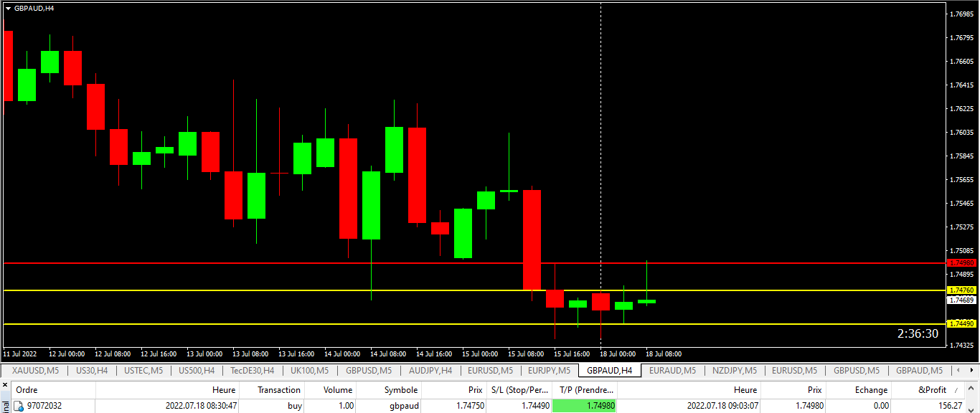Click the red 1.74980 price label
Screen dimensions: 980x413
point(961,263)
